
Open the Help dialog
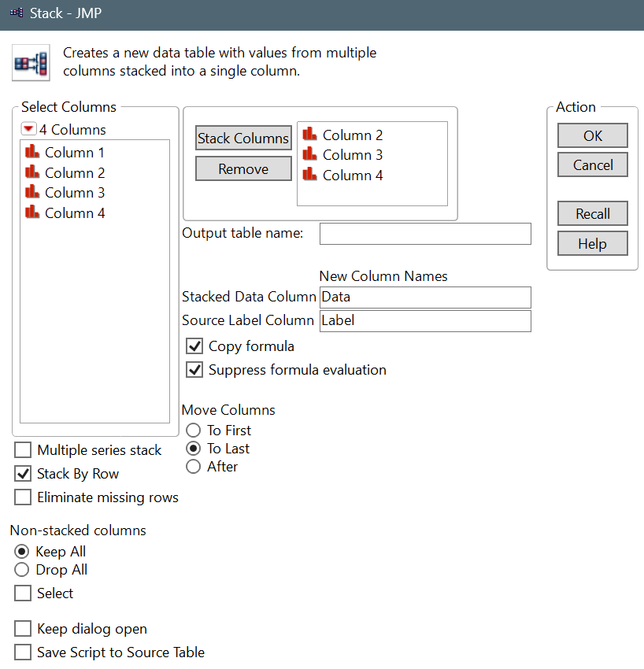coord(592,243)
